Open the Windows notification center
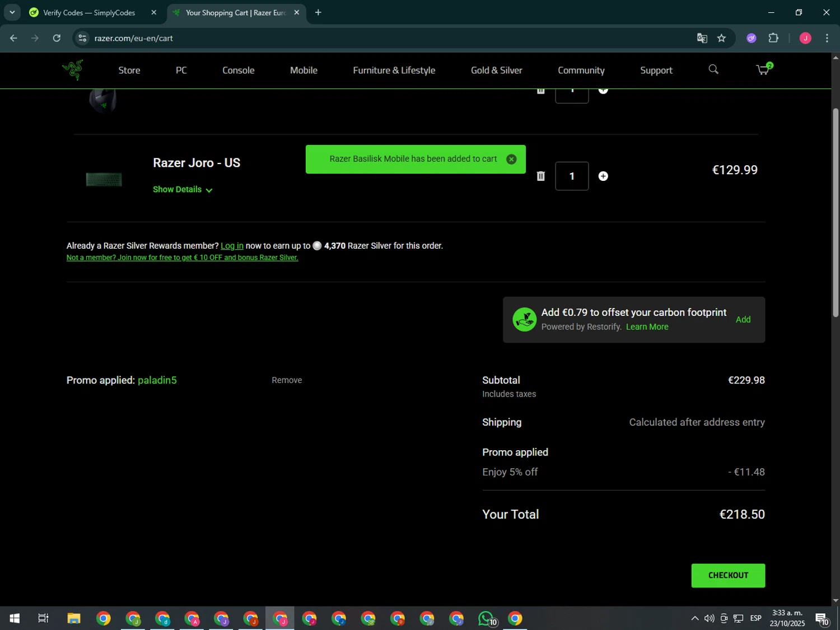840x630 pixels. 822,618
